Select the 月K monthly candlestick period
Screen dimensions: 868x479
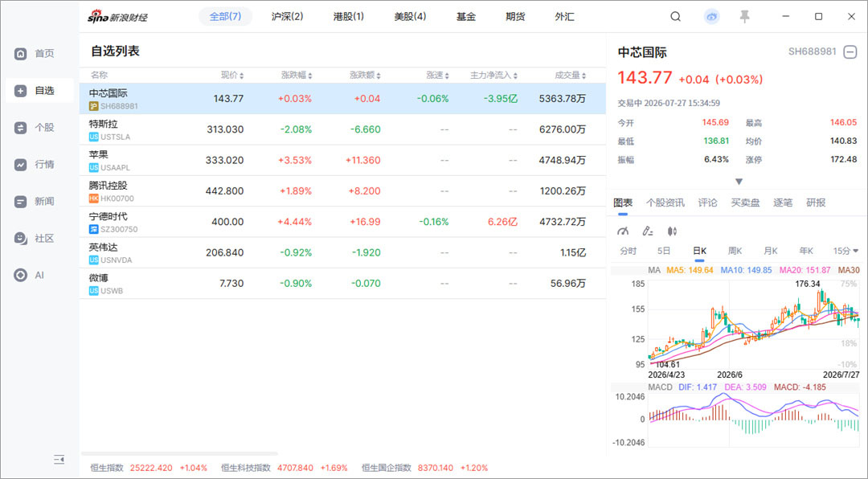[x=771, y=251]
